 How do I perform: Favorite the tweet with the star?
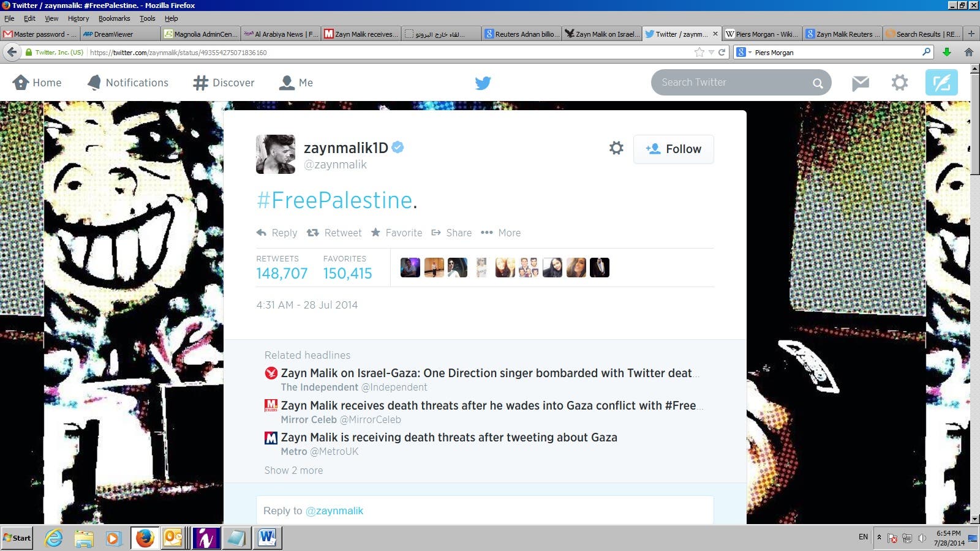click(x=397, y=233)
